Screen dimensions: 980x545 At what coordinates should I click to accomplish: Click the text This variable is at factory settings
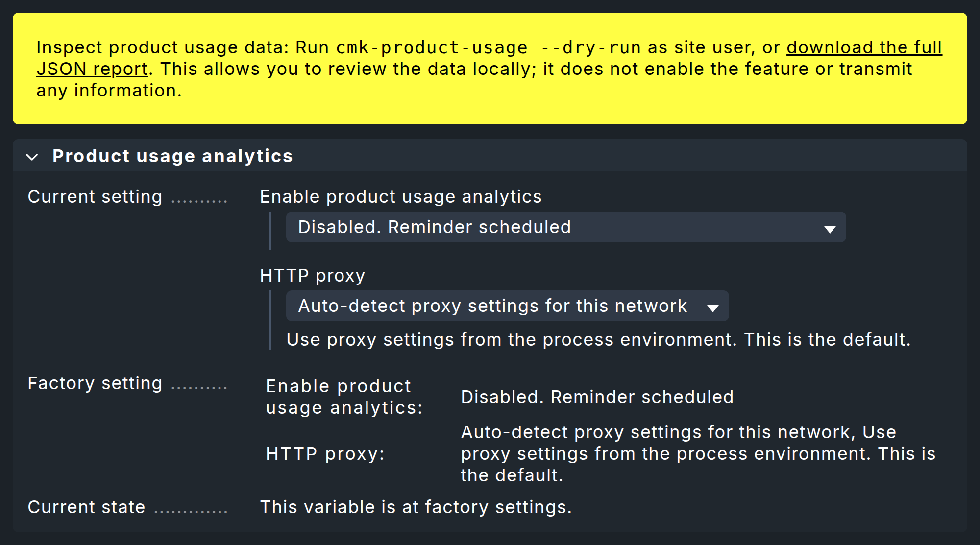[416, 507]
